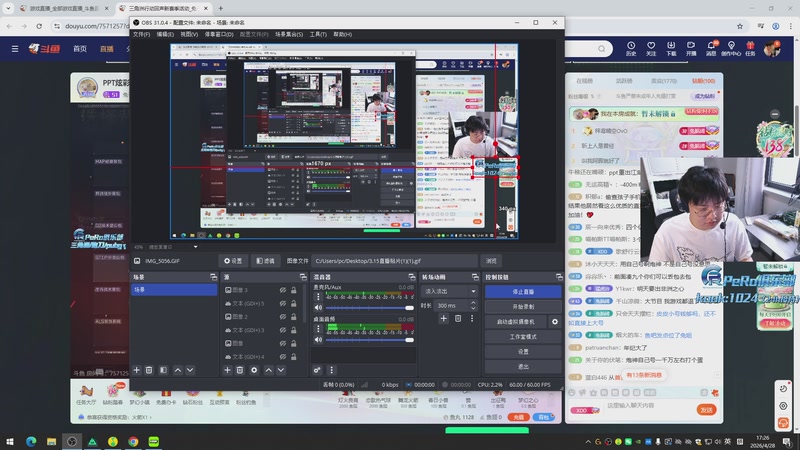The height and width of the screenshot is (450, 800).
Task: Click the 滤镜 filters button in source toolbar
Action: 265,261
